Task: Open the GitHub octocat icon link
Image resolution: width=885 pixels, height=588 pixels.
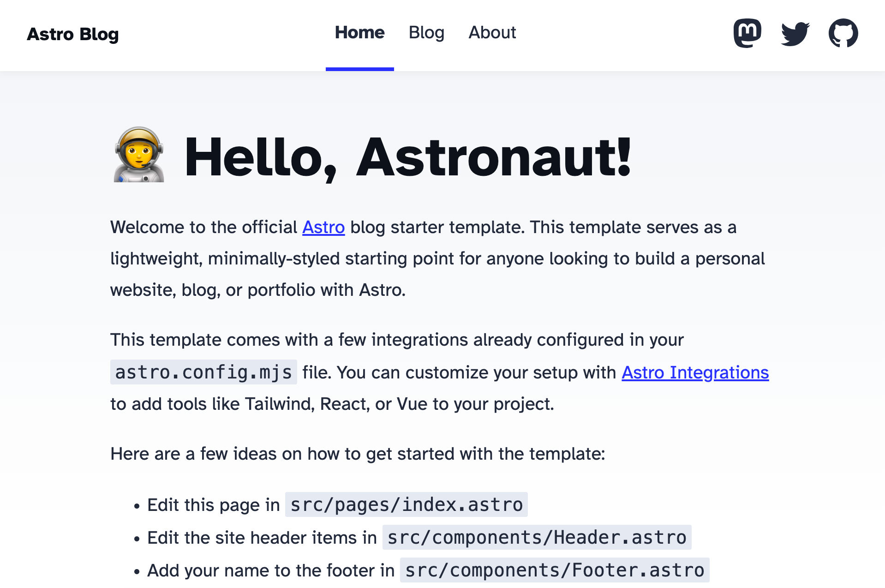Action: [x=843, y=33]
